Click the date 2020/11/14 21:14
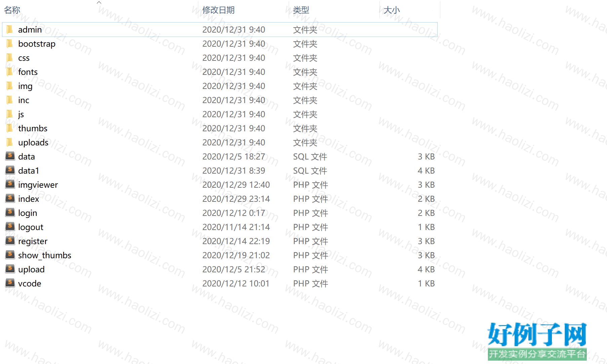This screenshot has height=364, width=607. tap(236, 227)
